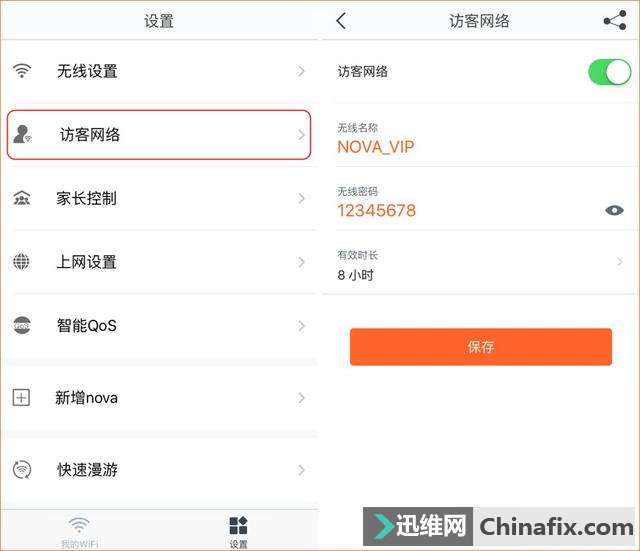The height and width of the screenshot is (551, 640).
Task: Switch to the 我的WiFi tab
Action: [80, 532]
